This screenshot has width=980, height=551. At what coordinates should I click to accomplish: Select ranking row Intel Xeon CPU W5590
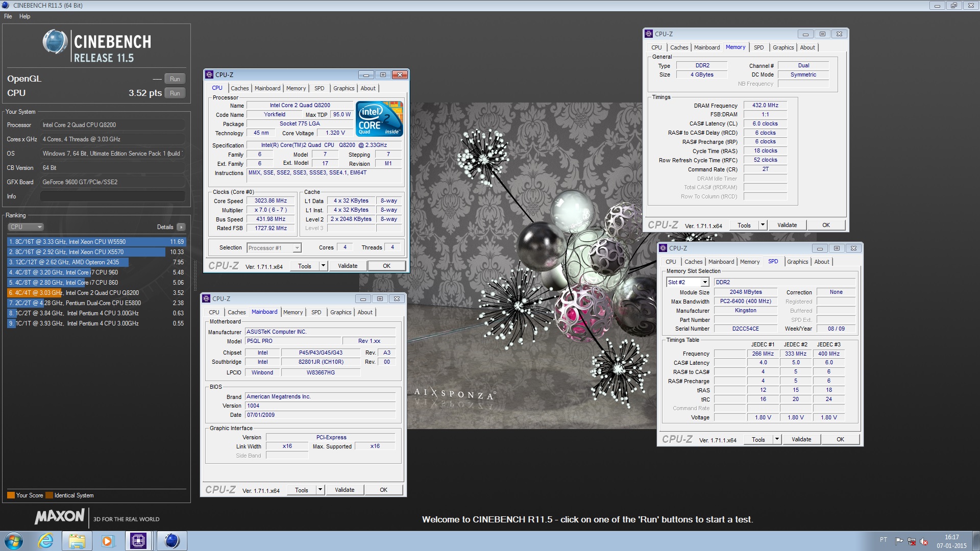(96, 242)
